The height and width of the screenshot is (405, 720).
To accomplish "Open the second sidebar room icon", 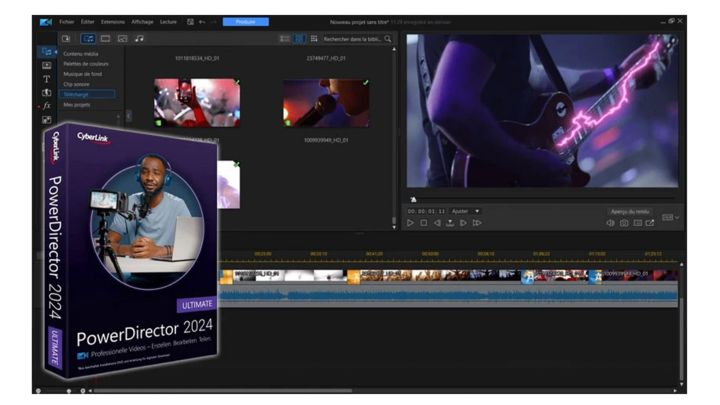I will tap(46, 65).
